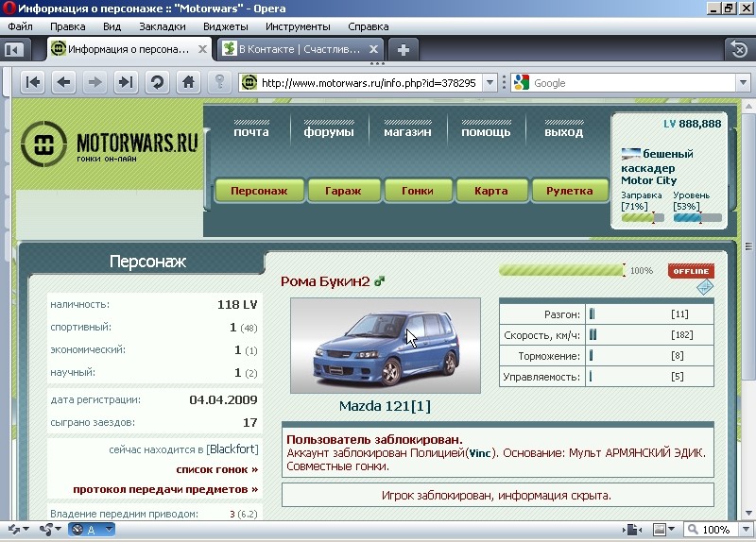Viewport: 756px width, 542px height.
Task: Click the Mazda 121[1] car name
Action: (x=385, y=406)
